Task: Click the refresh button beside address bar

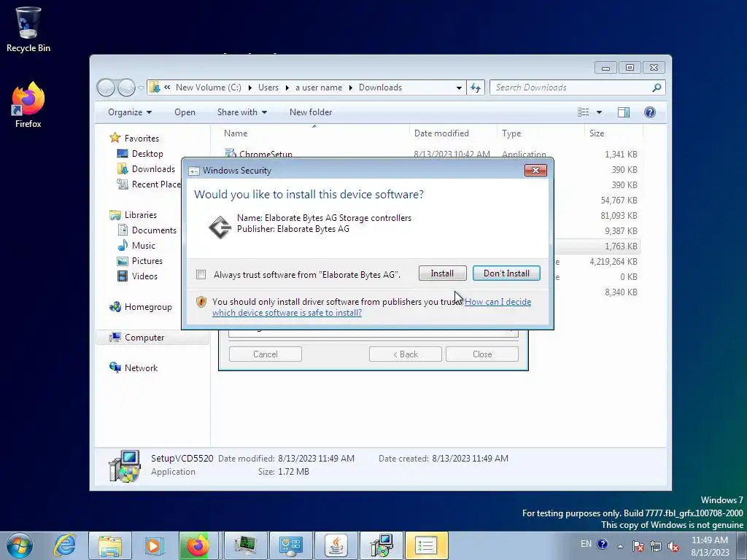Action: 476,87
